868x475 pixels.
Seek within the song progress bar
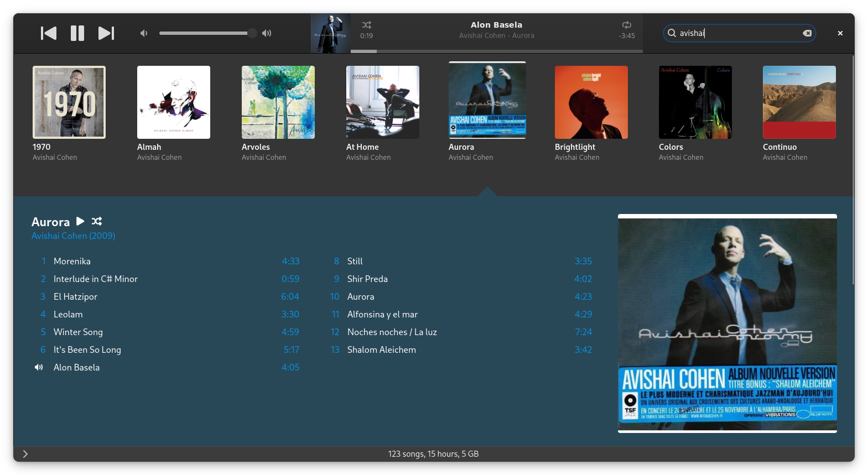click(x=497, y=51)
